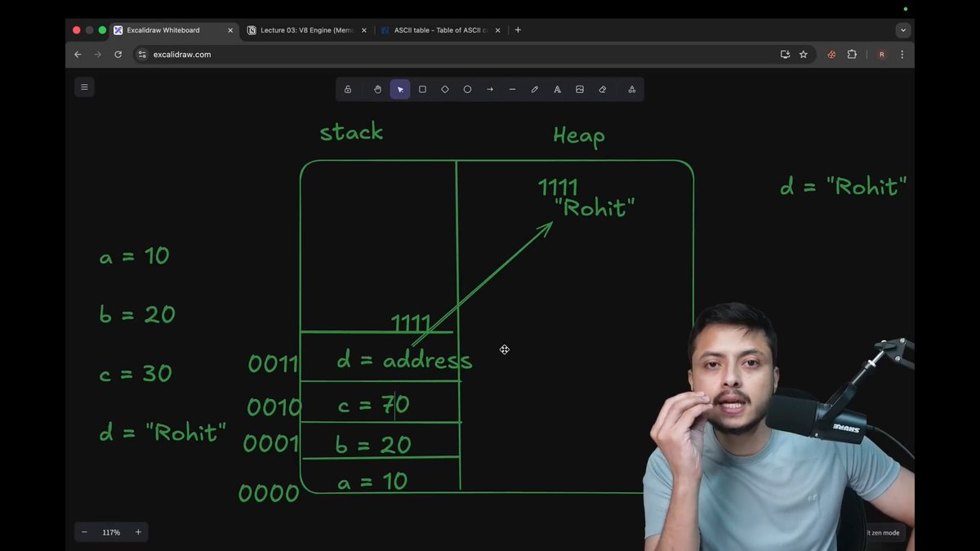
Task: Zoom out with the minus button
Action: 84,532
